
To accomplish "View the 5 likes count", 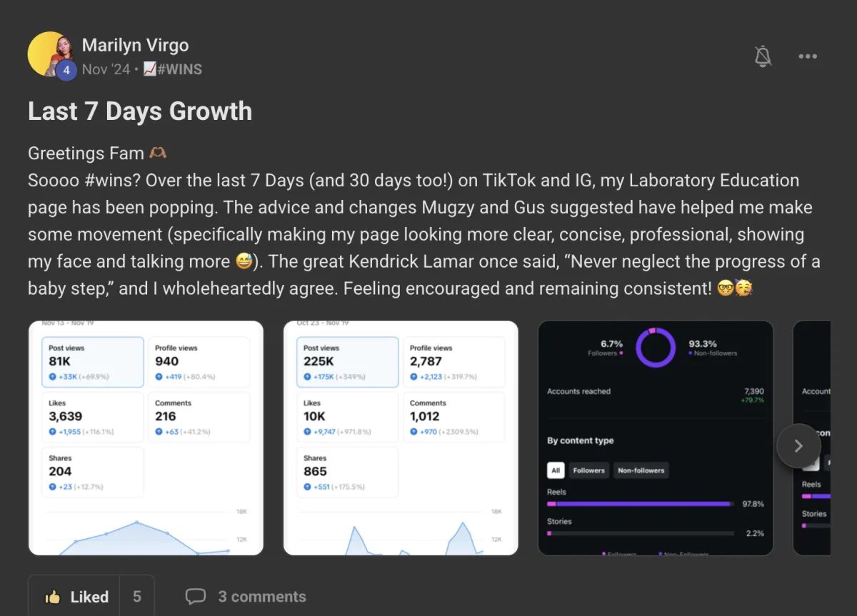I will (x=136, y=597).
